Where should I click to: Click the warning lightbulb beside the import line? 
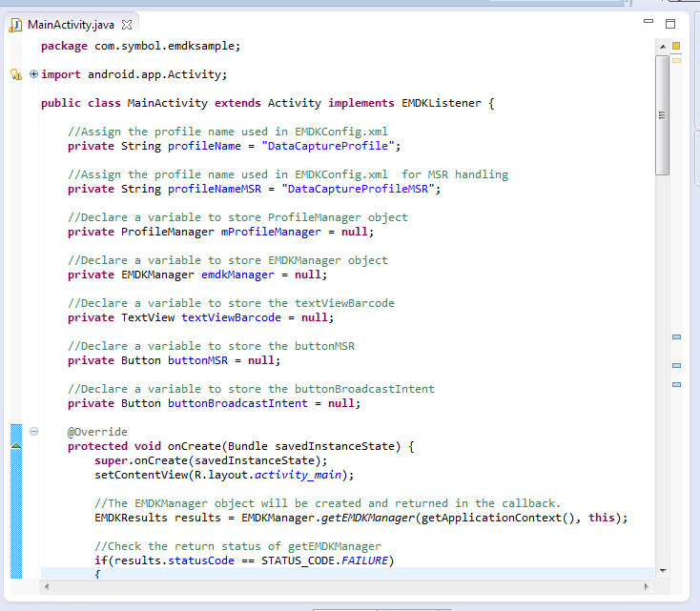coord(15,74)
